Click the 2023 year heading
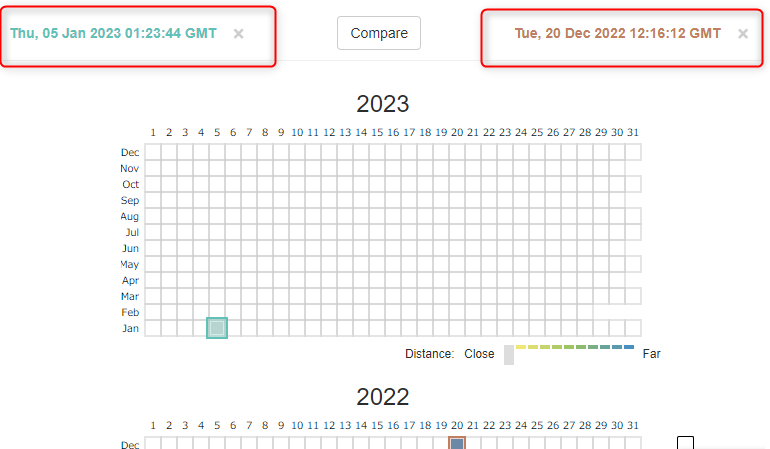 tap(383, 104)
